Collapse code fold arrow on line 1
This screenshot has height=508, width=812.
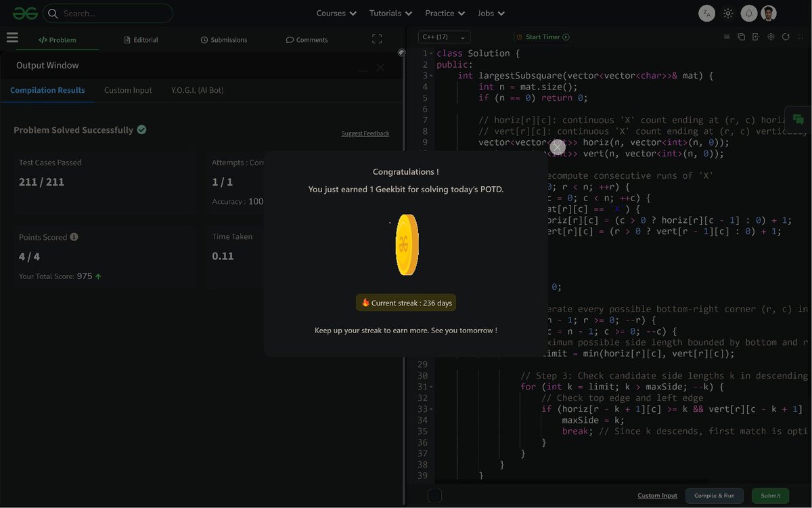(431, 54)
